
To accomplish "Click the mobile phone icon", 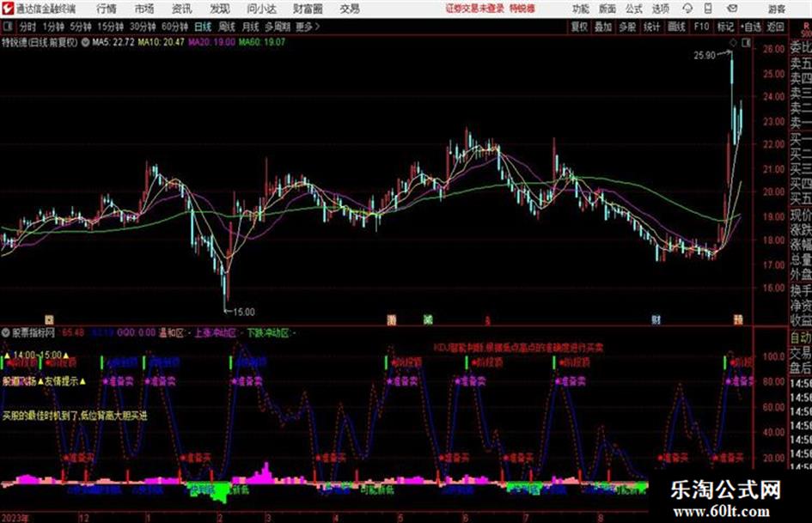I will [708, 9].
